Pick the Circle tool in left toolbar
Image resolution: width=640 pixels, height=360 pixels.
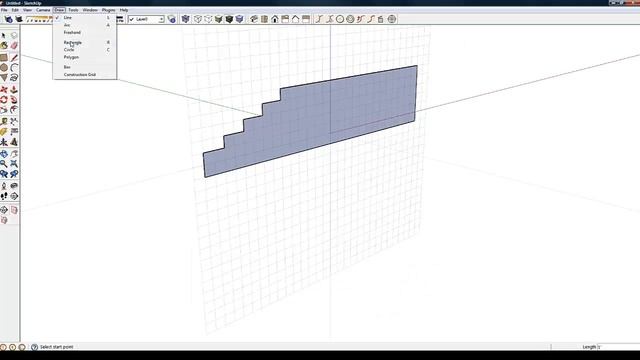point(4,67)
